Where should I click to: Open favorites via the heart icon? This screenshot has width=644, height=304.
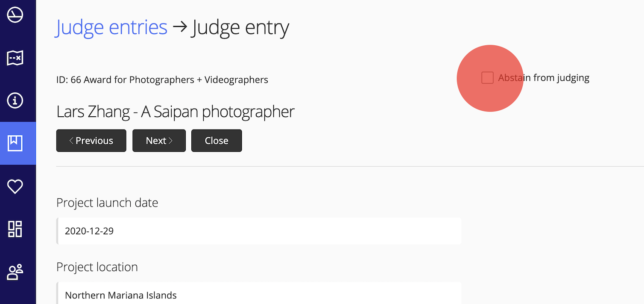15,186
